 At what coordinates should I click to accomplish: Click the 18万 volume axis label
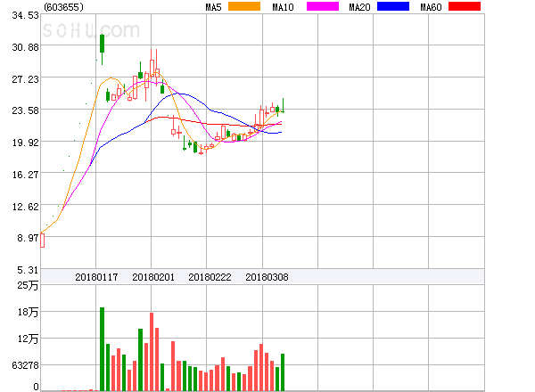click(28, 312)
